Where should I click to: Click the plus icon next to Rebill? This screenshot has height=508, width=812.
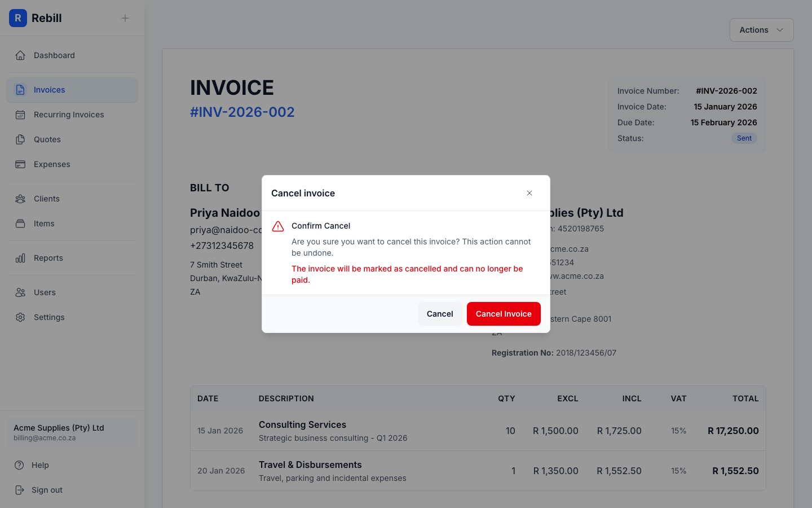(125, 18)
